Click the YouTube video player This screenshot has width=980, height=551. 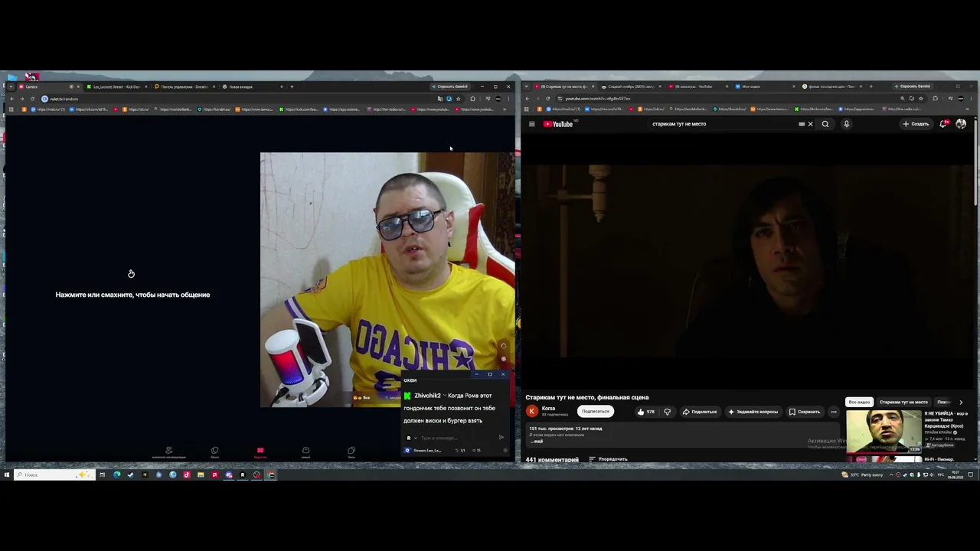pos(747,262)
